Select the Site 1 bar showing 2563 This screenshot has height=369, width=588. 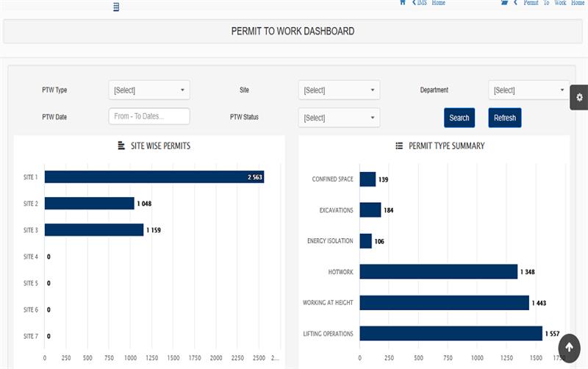[x=154, y=177]
